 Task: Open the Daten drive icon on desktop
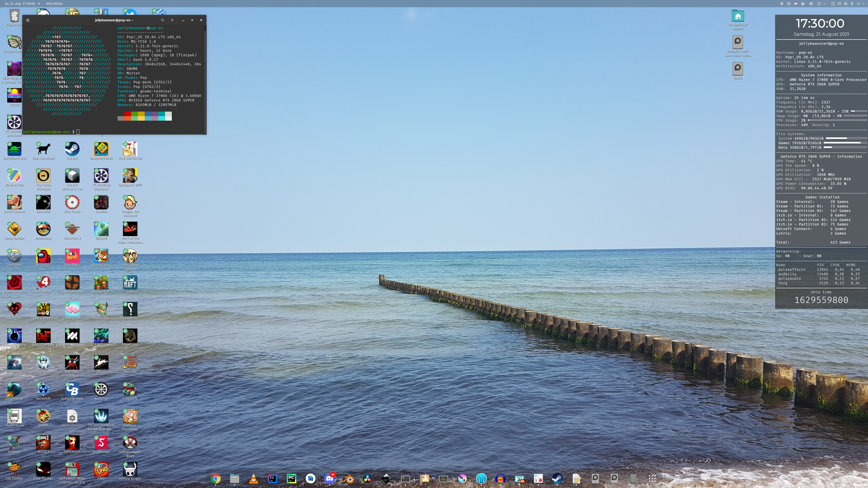(x=738, y=71)
